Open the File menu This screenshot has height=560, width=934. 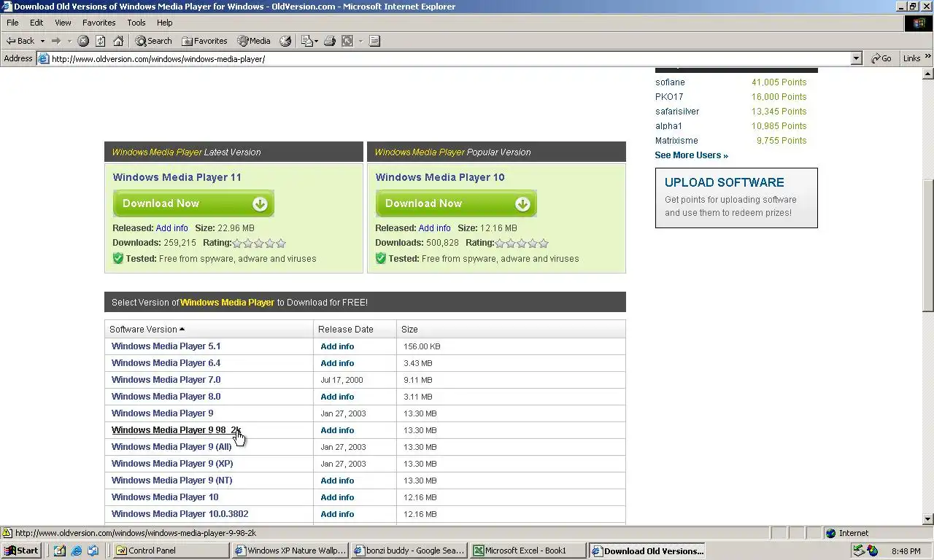coord(12,23)
